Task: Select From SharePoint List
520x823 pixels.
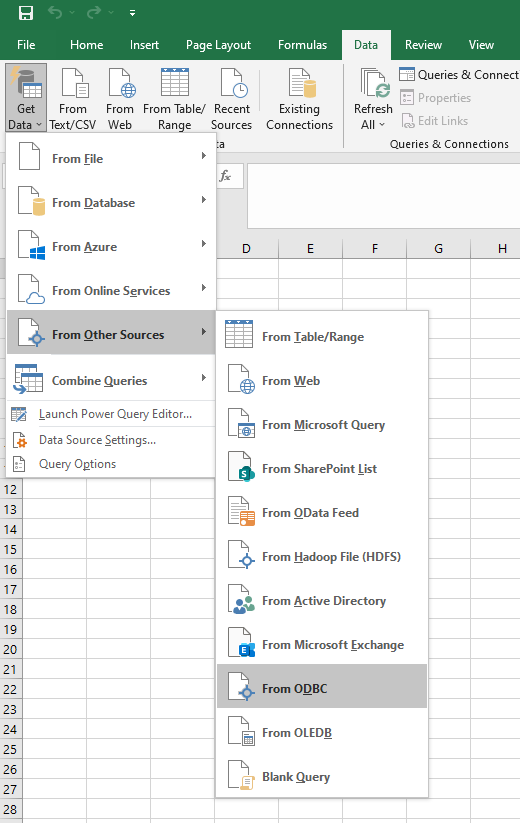Action: [x=322, y=469]
